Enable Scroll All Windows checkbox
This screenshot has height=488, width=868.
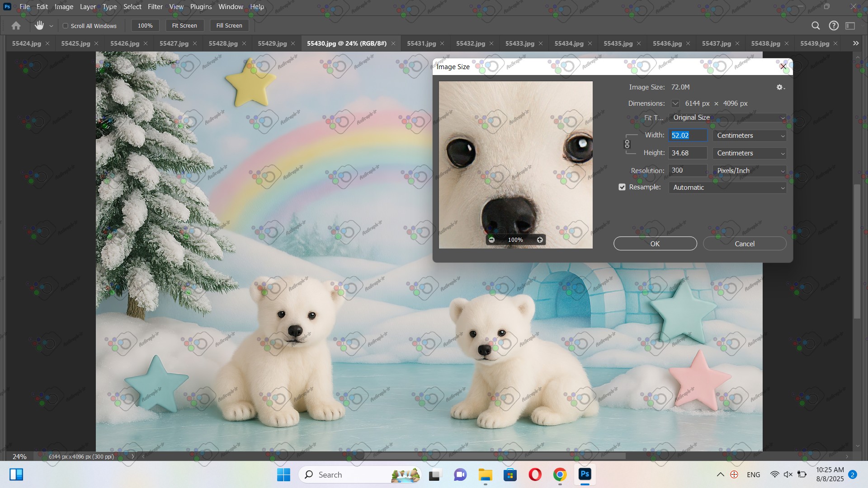pyautogui.click(x=66, y=26)
